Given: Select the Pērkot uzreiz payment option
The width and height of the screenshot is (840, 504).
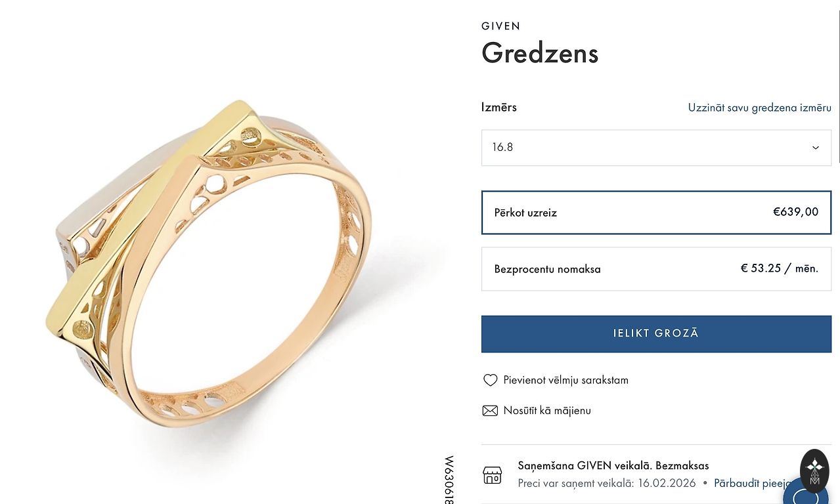Looking at the screenshot, I should (x=656, y=213).
